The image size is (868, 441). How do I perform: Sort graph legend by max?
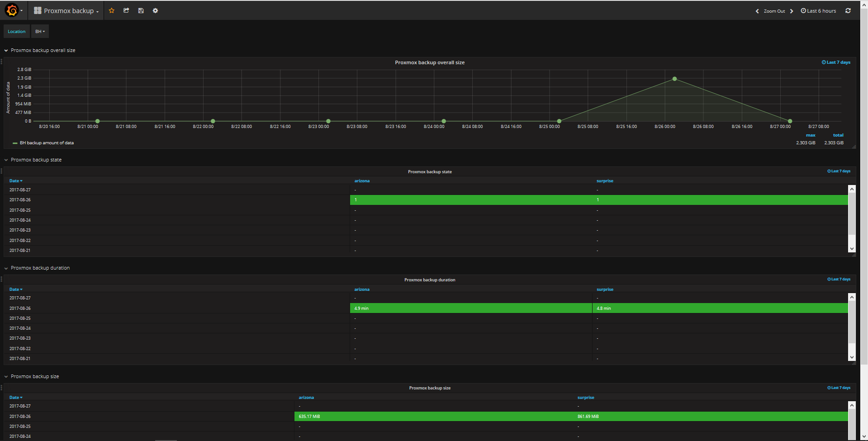pos(811,135)
